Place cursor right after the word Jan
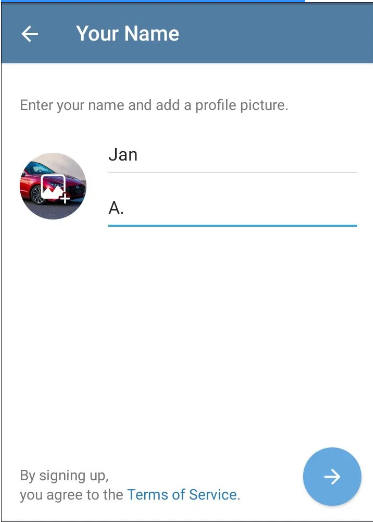The image size is (373, 522). tap(138, 155)
